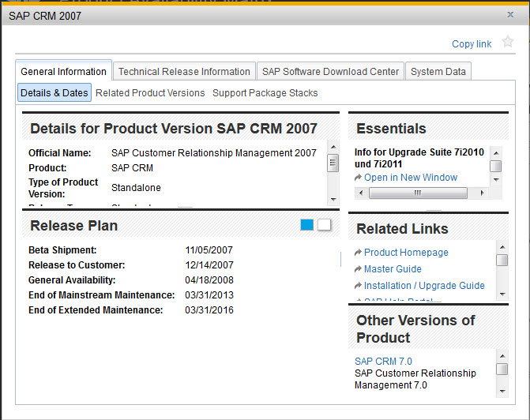Click Other Versions scrollbar down arrow
Screen dimensions: 530x420
coord(502,392)
